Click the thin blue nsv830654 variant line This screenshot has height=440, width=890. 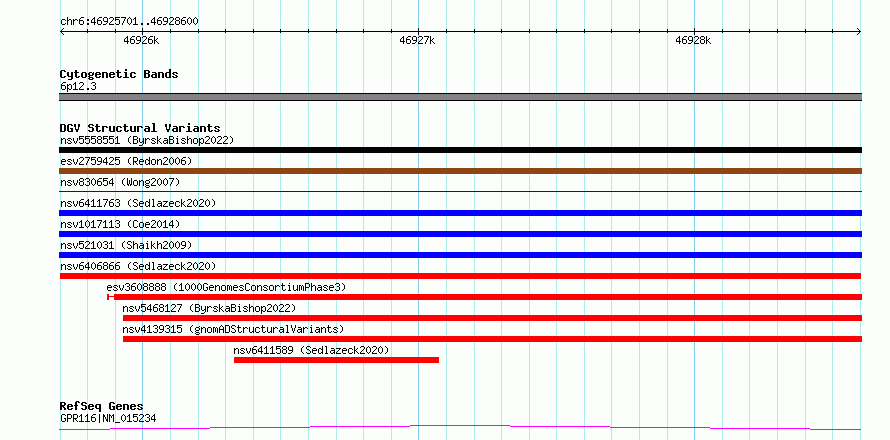tap(460, 192)
